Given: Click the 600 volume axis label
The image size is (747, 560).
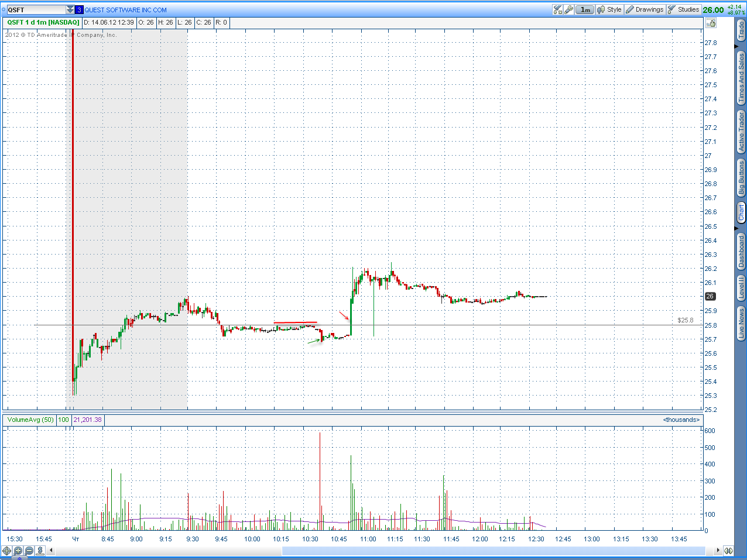Looking at the screenshot, I should 710,431.
